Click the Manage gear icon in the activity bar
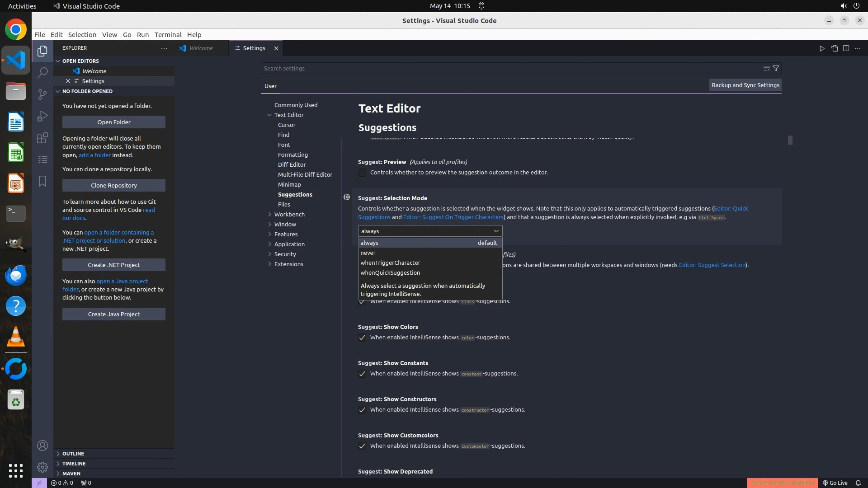The image size is (868, 488). click(x=42, y=467)
